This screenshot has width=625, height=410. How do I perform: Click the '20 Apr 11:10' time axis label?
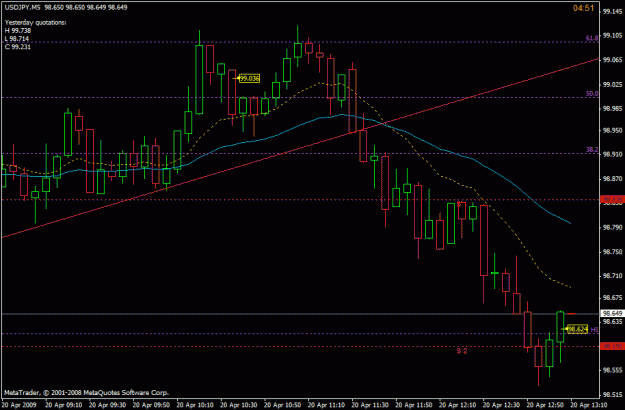326,405
